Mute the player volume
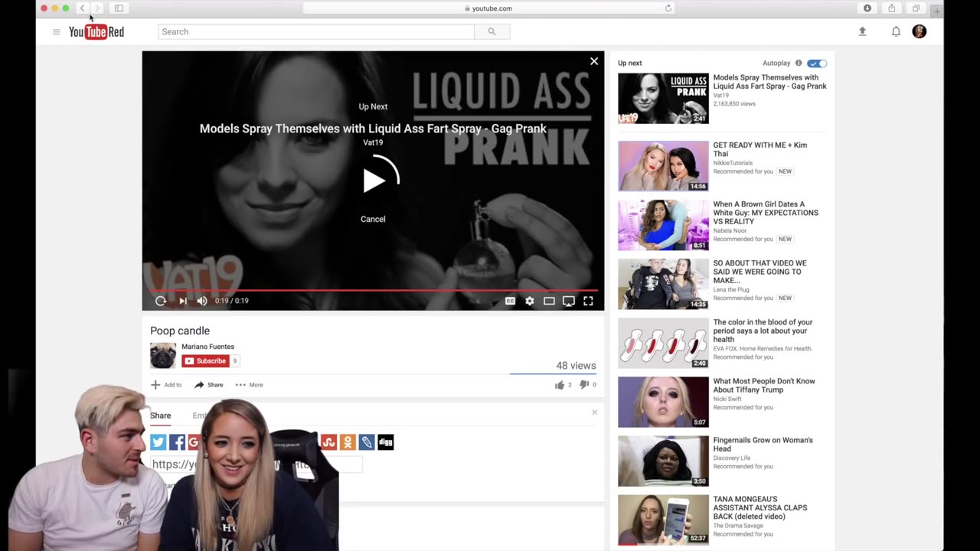The width and height of the screenshot is (980, 551). click(x=202, y=301)
